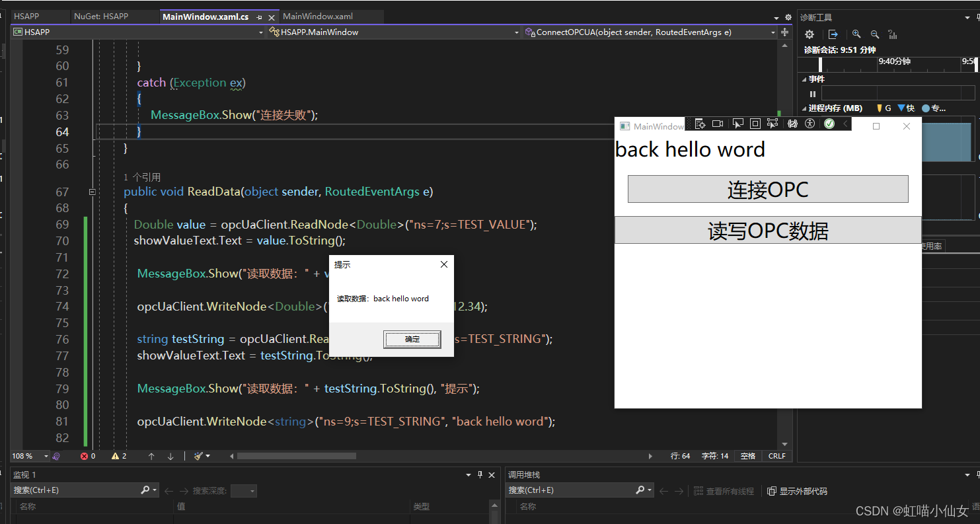Screen dimensions: 980x524
Task: Click the CRLF line ending indicator
Action: 777,456
